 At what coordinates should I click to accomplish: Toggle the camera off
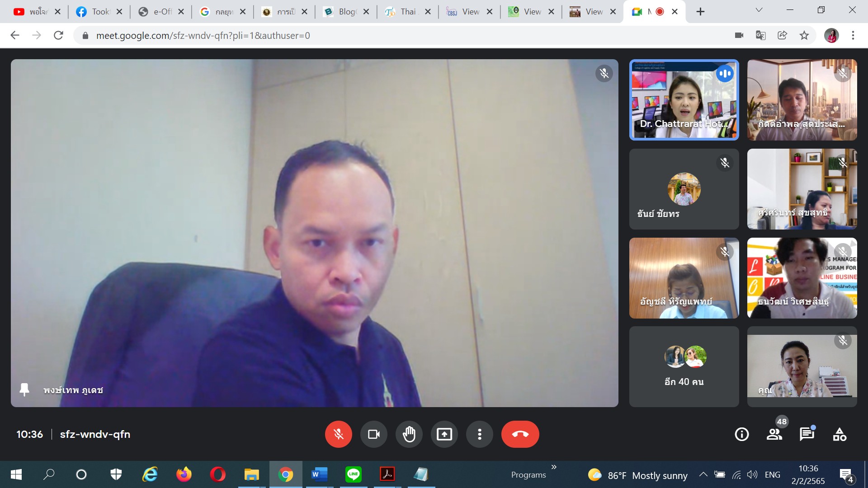pyautogui.click(x=373, y=434)
